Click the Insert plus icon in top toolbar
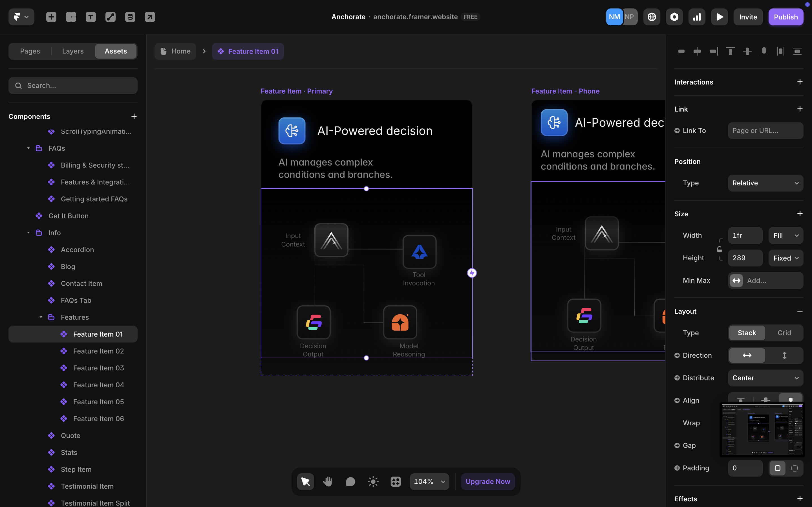This screenshot has width=812, height=507. (x=51, y=17)
